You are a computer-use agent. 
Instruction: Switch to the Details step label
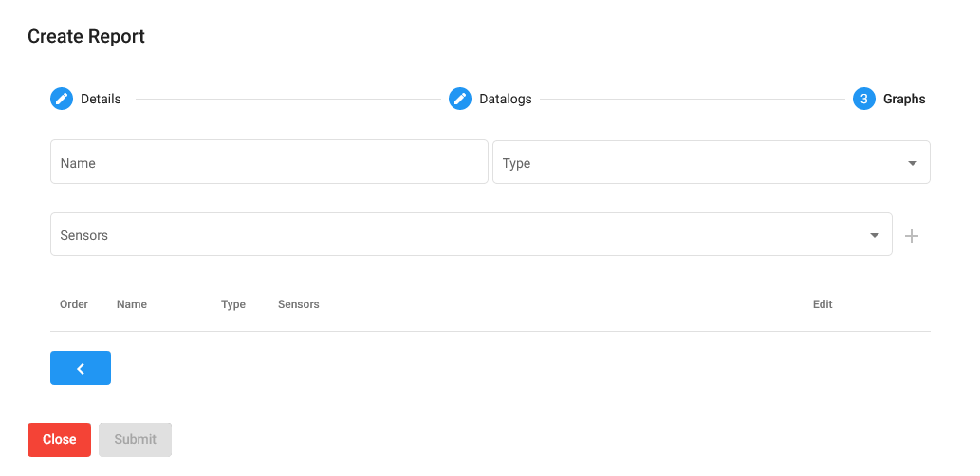click(101, 99)
